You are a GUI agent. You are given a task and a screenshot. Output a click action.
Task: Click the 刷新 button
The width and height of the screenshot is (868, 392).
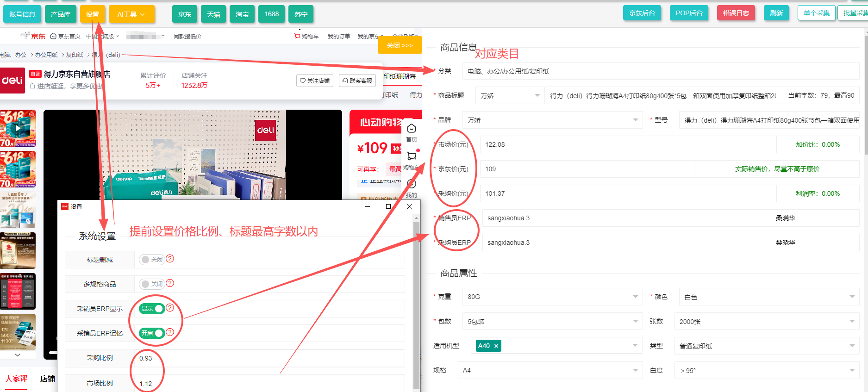tap(776, 13)
